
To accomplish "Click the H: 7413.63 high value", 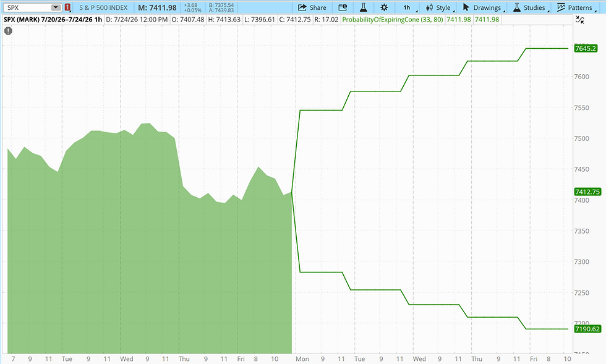I will tap(224, 19).
